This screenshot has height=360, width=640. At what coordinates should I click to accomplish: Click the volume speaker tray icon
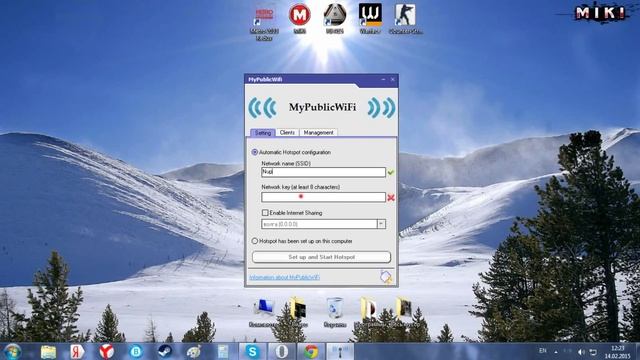tap(581, 352)
